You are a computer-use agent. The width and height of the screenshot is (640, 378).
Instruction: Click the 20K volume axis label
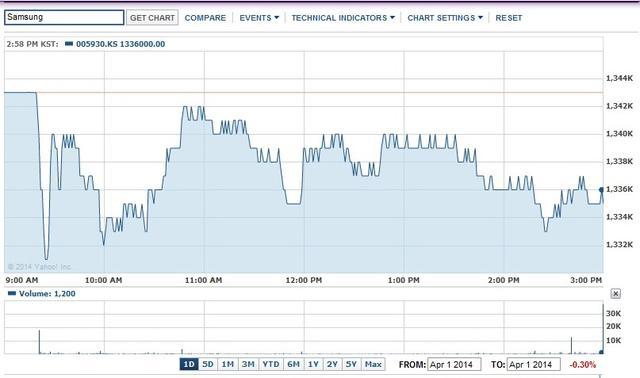pos(613,326)
